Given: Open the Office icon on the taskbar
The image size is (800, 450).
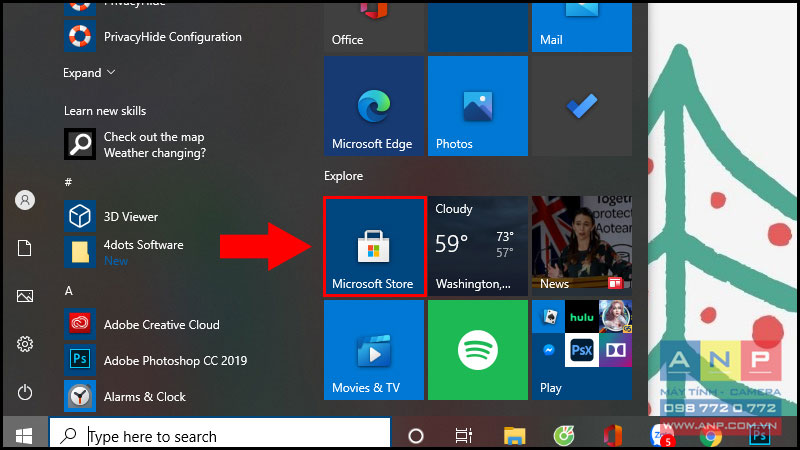Looking at the screenshot, I should tap(613, 436).
